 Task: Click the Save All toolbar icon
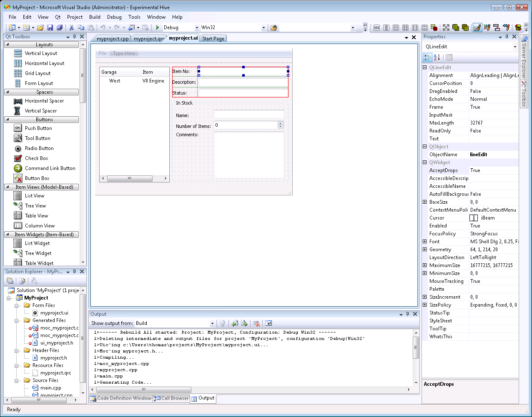tap(60, 27)
